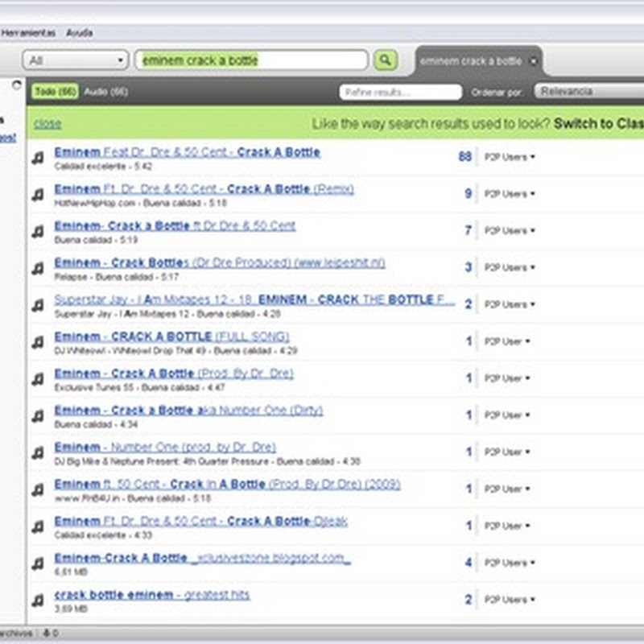Click 'Switch to Classic' search view link
This screenshot has width=644, height=644.
[x=599, y=123]
